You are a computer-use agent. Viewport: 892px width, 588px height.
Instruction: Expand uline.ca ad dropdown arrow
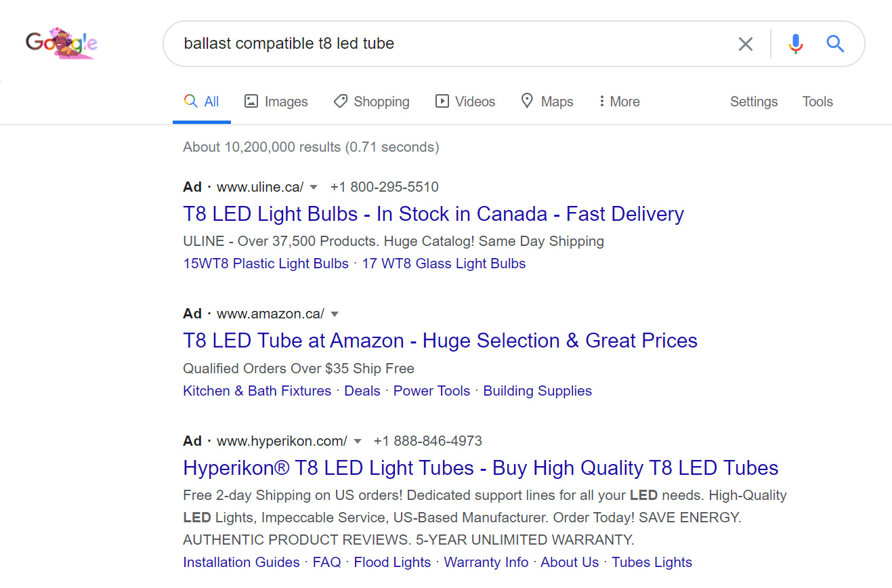point(314,187)
